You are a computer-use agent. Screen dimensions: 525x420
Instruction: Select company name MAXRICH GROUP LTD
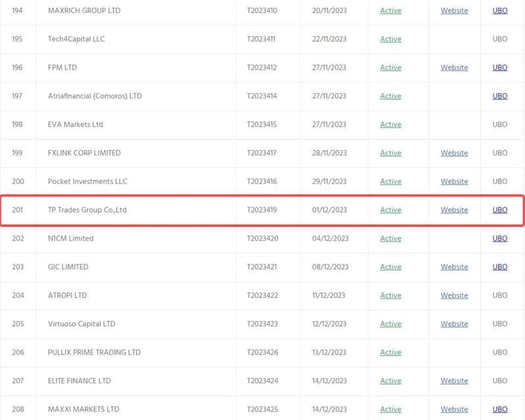point(84,10)
